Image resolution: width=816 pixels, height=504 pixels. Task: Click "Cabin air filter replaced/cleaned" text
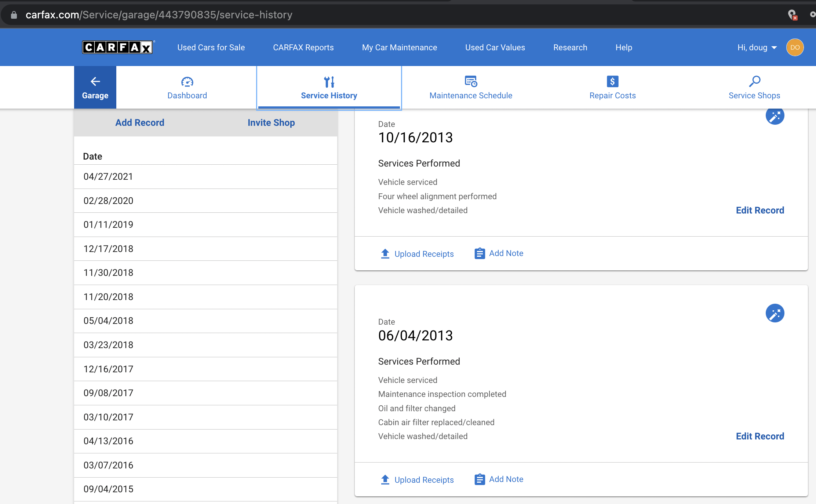436,422
